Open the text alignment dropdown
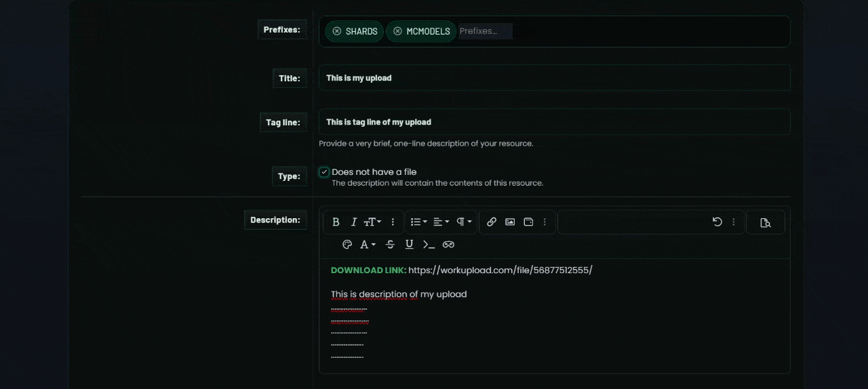 tap(441, 222)
